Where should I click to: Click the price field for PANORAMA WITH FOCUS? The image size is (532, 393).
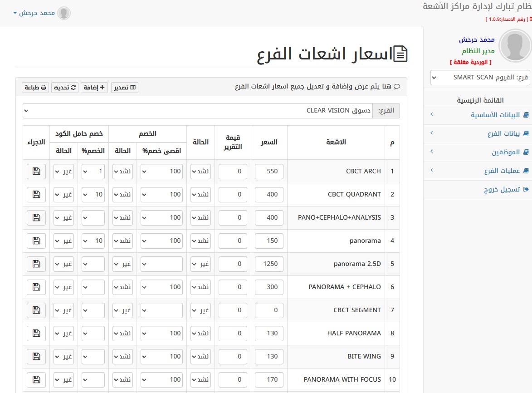tap(269, 379)
